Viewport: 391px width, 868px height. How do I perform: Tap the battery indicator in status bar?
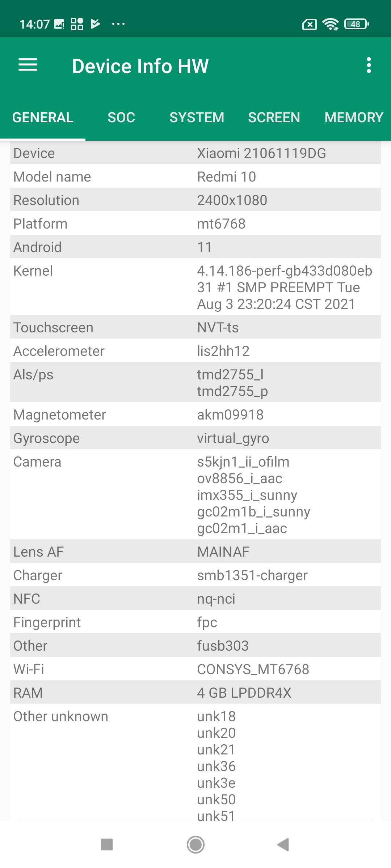[x=356, y=24]
